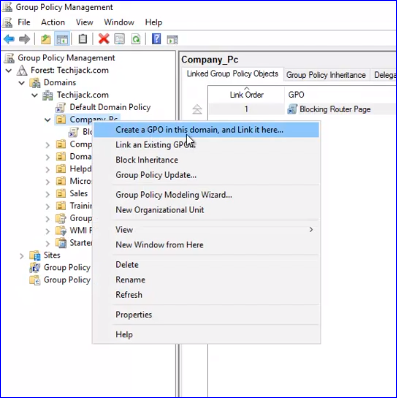Click the Forward arrow toolbar icon

[24, 39]
